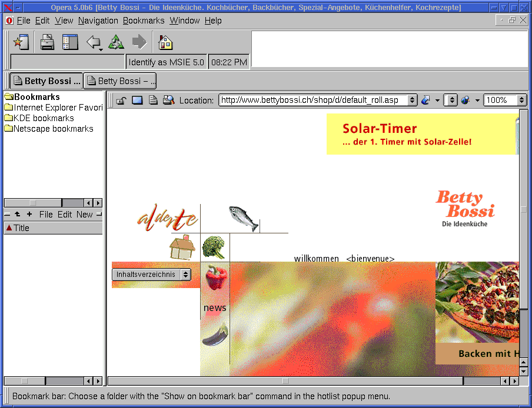Open the Bookmarks menu
The height and width of the screenshot is (408, 532).
pyautogui.click(x=144, y=21)
